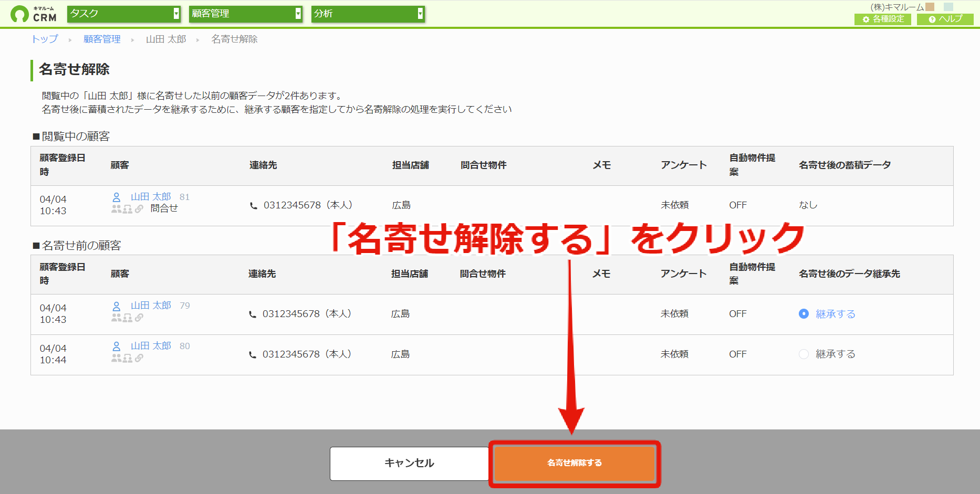980x494 pixels.
Task: Click phone icon in customer 81 row
Action: click(254, 206)
